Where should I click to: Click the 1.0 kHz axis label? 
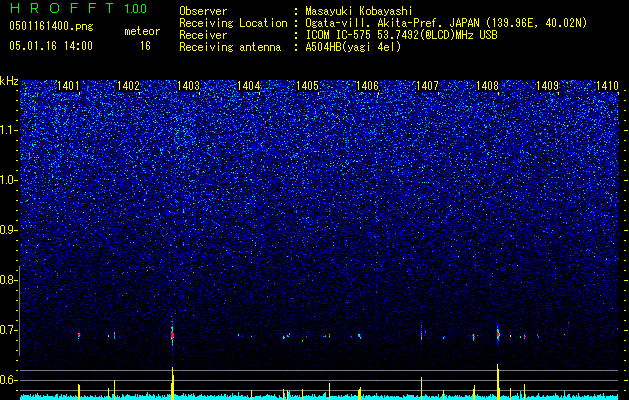9,180
